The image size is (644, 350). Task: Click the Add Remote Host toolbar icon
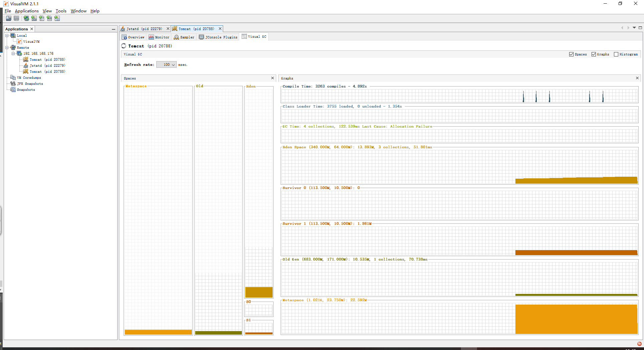click(26, 18)
